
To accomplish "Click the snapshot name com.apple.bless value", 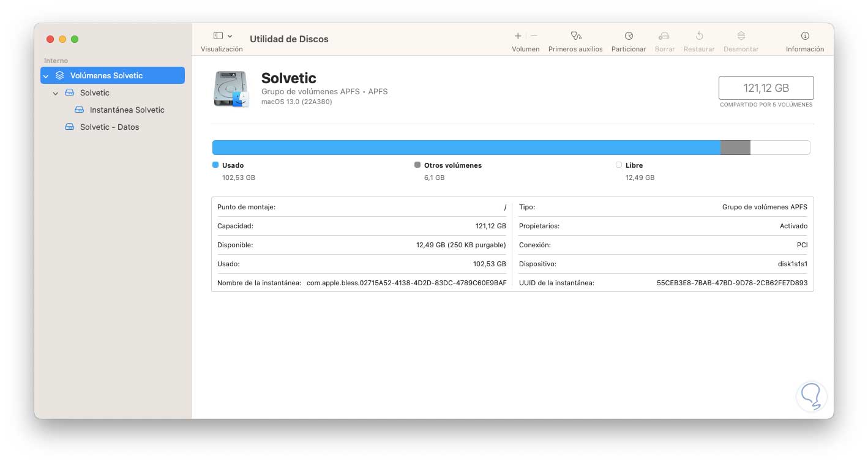I will point(406,283).
